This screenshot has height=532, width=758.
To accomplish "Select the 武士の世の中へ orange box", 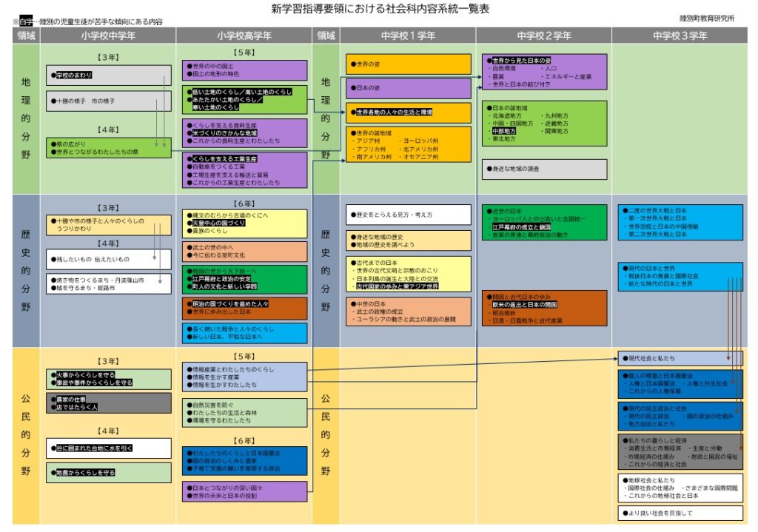I will coord(244,252).
